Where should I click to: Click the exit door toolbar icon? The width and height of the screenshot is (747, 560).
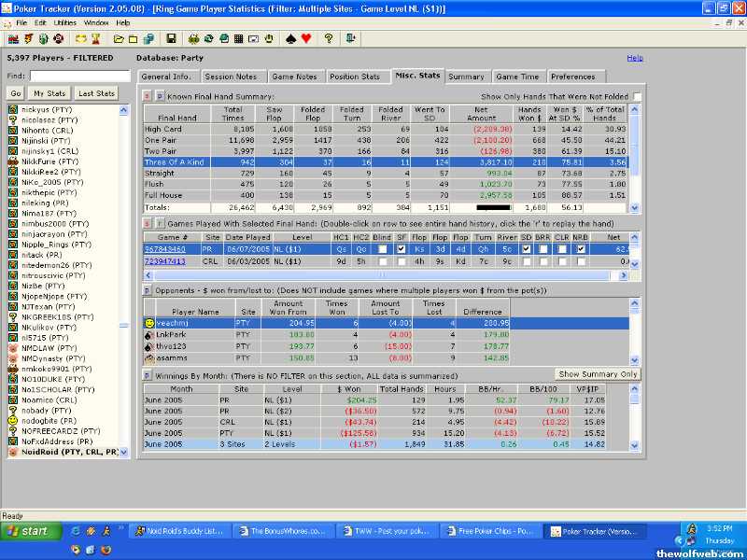[x=351, y=39]
